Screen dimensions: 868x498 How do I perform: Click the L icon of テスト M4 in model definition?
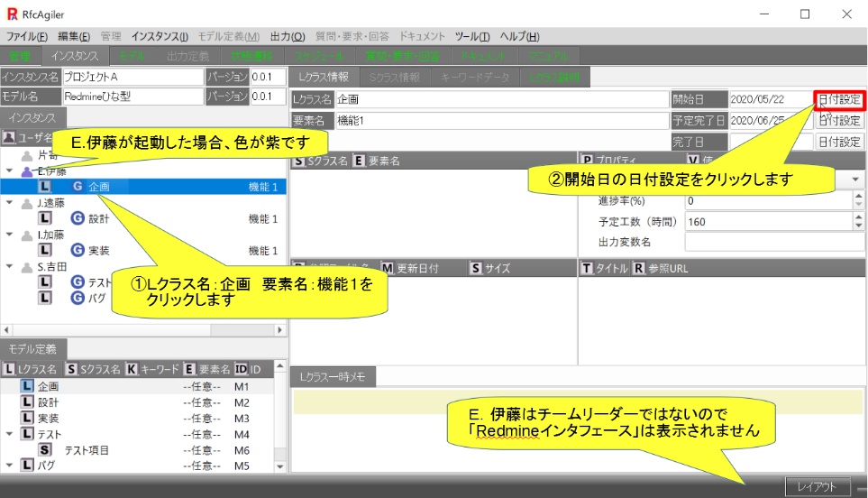click(27, 434)
